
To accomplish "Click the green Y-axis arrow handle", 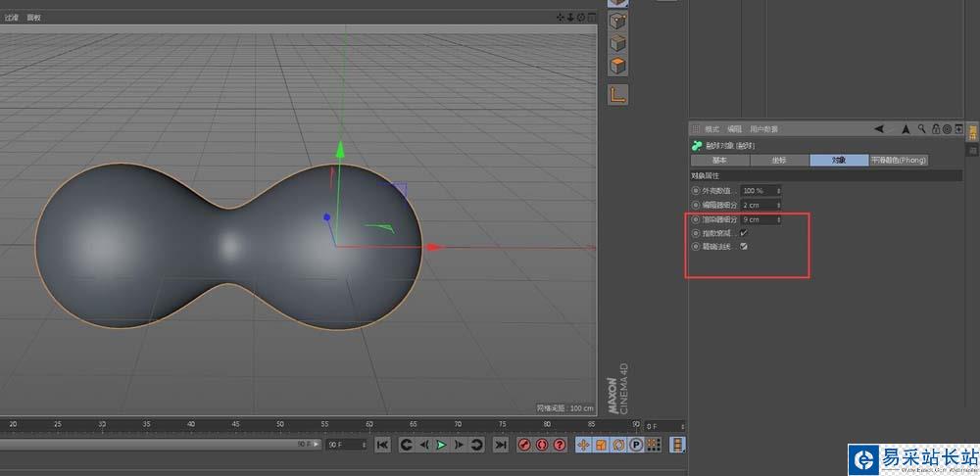I will pyautogui.click(x=340, y=149).
